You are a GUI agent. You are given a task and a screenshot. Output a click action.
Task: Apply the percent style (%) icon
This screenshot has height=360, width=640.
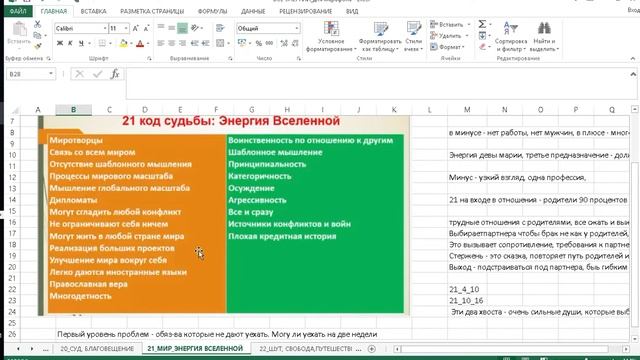(x=258, y=43)
